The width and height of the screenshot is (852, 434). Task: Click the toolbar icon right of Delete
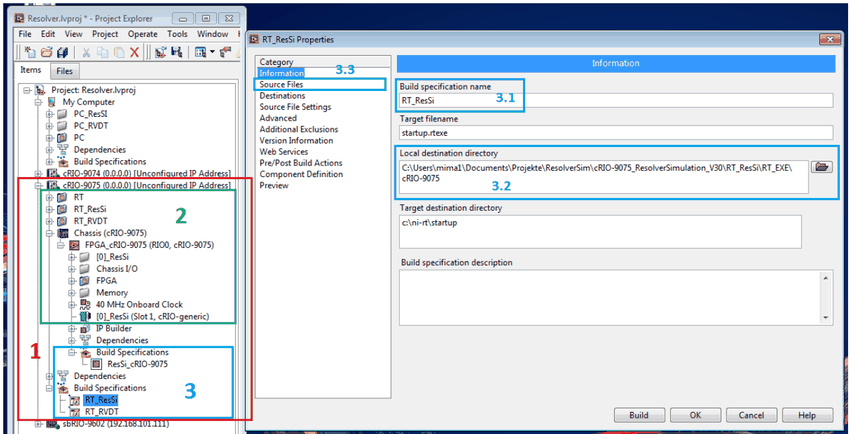point(160,52)
